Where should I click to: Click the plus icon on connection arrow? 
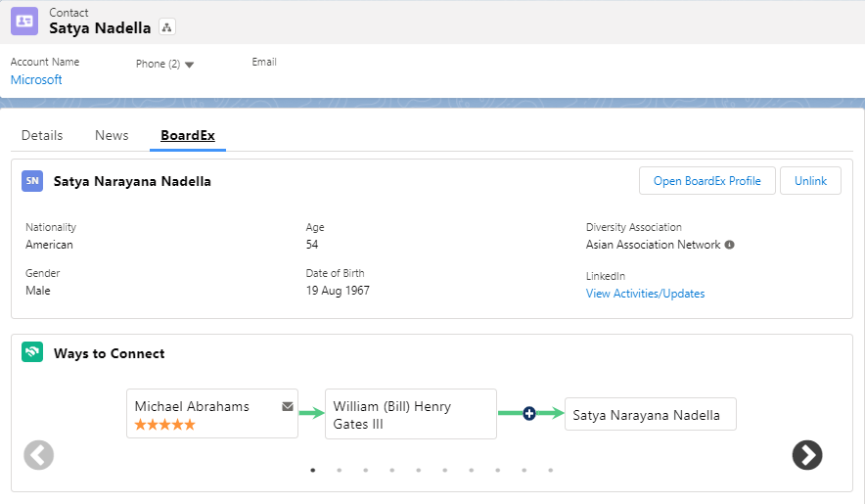[529, 414]
